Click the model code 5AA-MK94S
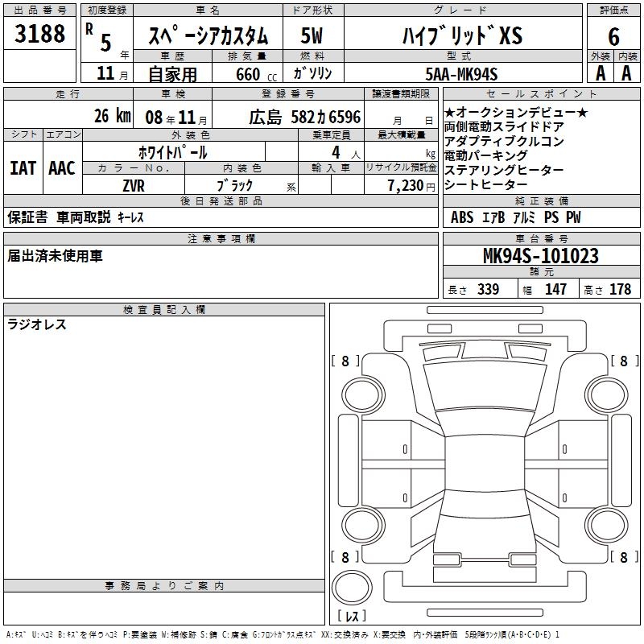 tap(461, 74)
